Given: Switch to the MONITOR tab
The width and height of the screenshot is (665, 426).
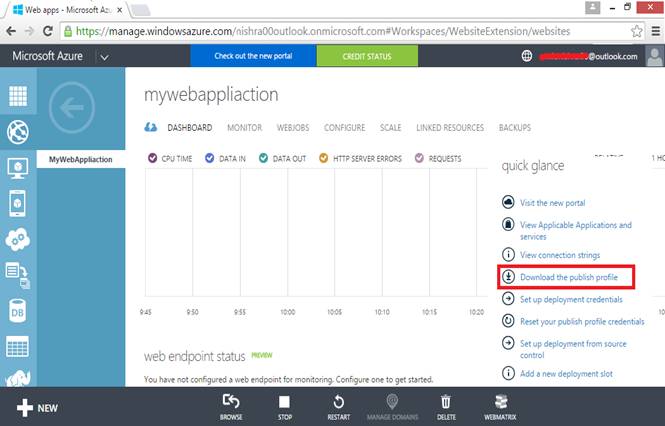Looking at the screenshot, I should pyautogui.click(x=245, y=128).
